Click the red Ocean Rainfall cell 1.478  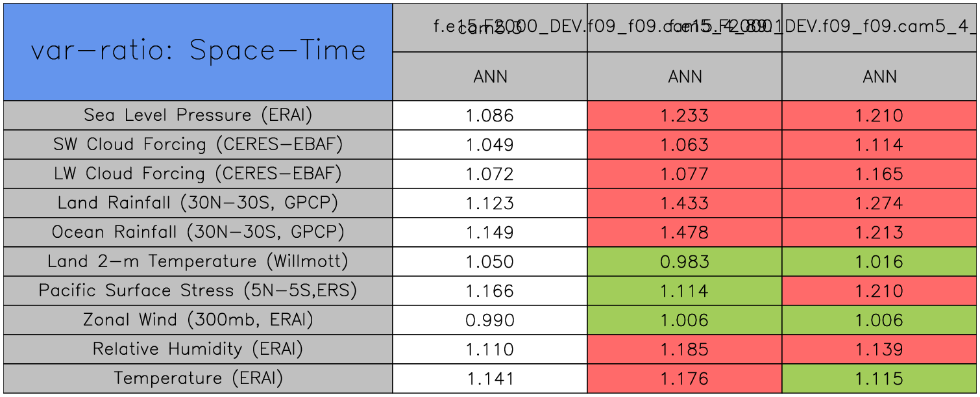pos(685,233)
